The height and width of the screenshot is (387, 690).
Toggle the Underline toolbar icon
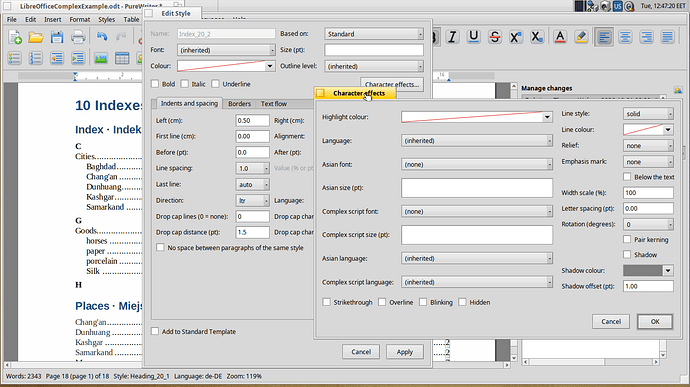[473, 37]
